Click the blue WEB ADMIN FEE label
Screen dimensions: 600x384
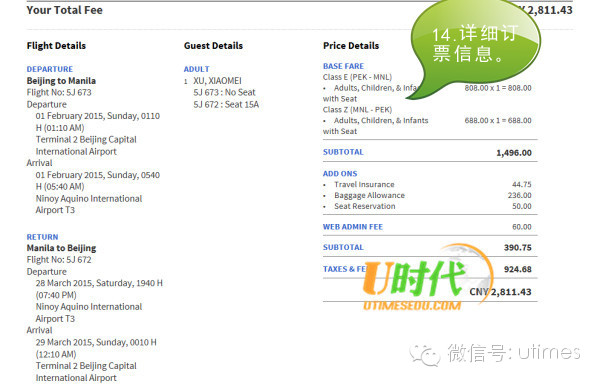point(353,227)
